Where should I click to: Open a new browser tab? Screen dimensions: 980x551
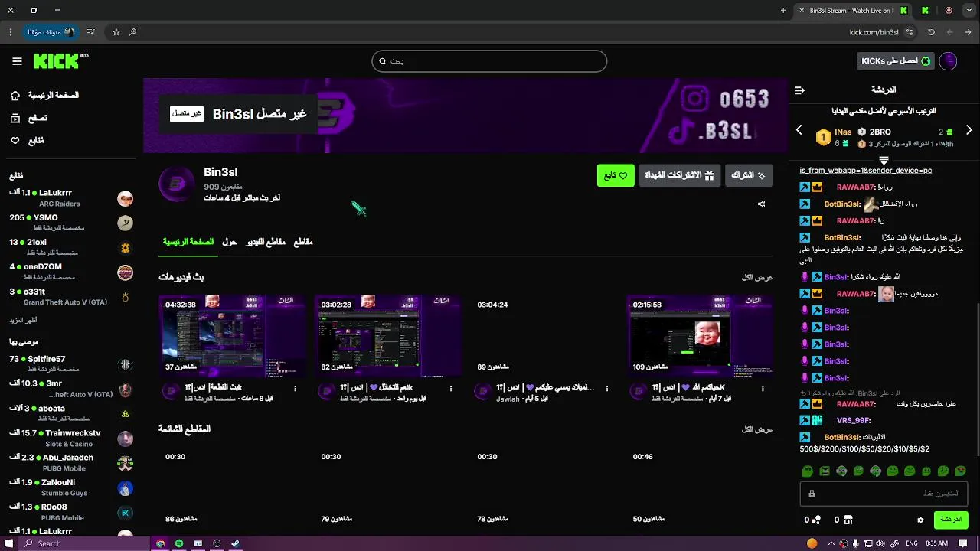(783, 11)
